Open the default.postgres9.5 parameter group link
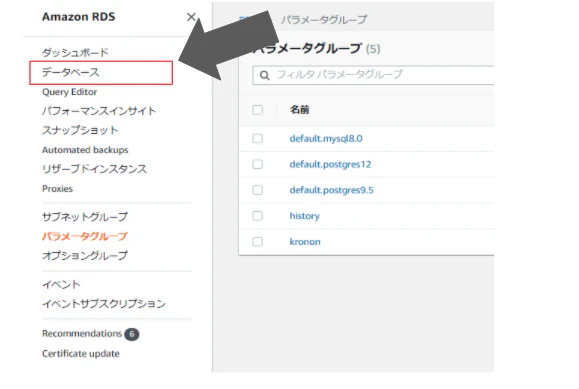 (331, 190)
